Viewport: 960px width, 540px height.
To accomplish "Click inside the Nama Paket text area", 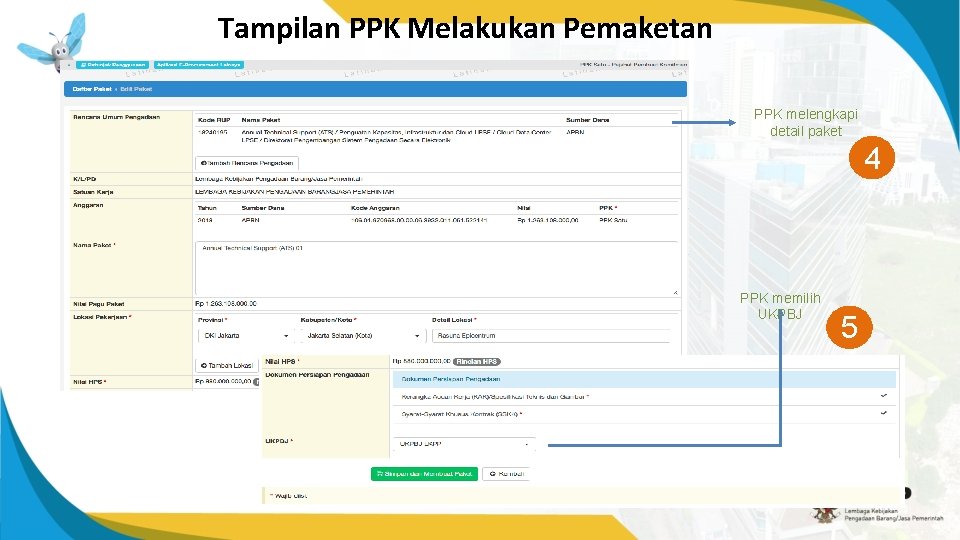I will tap(437, 268).
